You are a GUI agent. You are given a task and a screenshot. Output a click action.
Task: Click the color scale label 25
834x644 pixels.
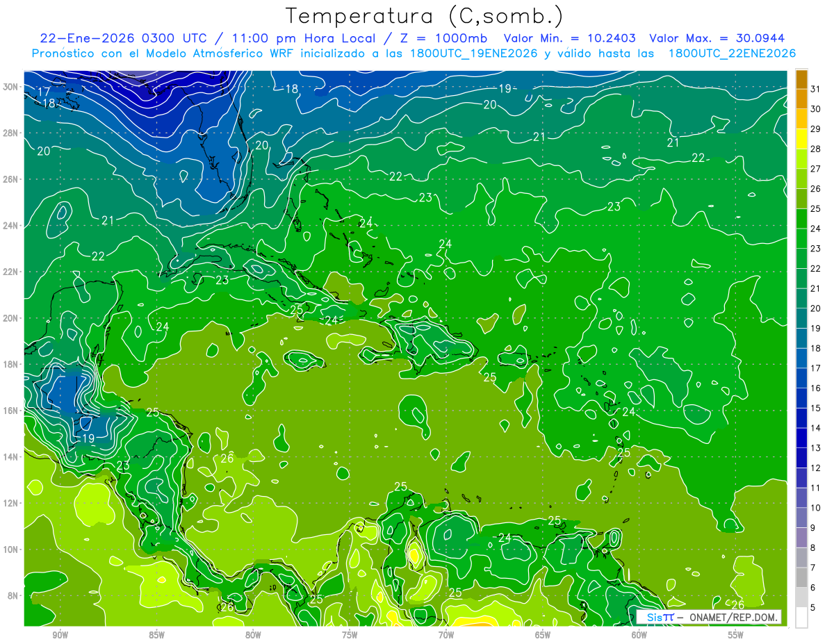(816, 208)
